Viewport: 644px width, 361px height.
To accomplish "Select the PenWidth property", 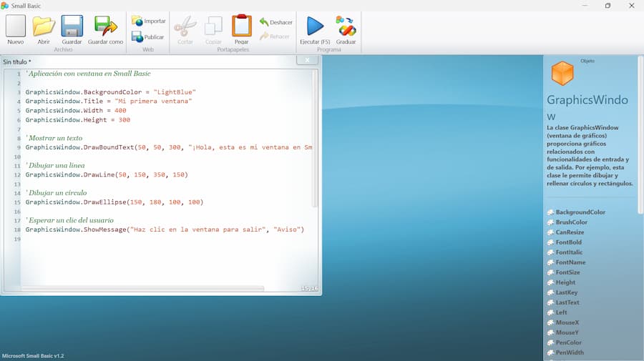I will click(570, 352).
